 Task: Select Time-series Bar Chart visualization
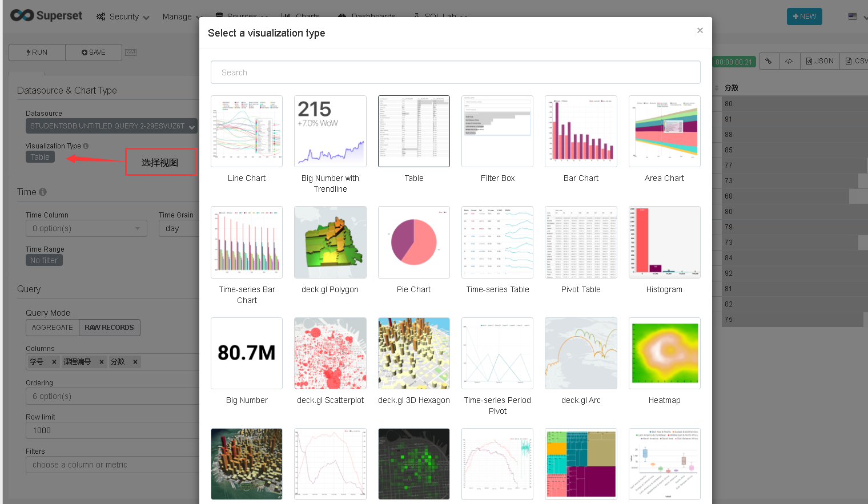pos(247,242)
